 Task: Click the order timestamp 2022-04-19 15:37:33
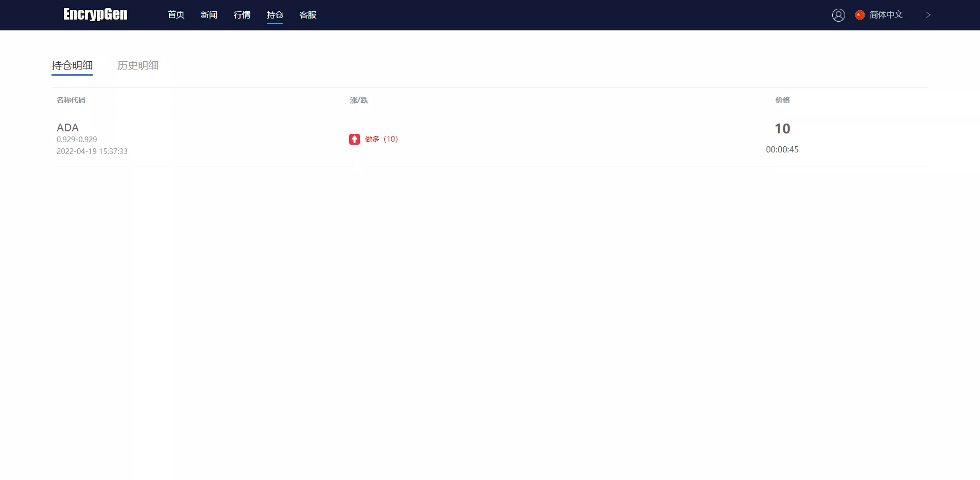point(92,151)
